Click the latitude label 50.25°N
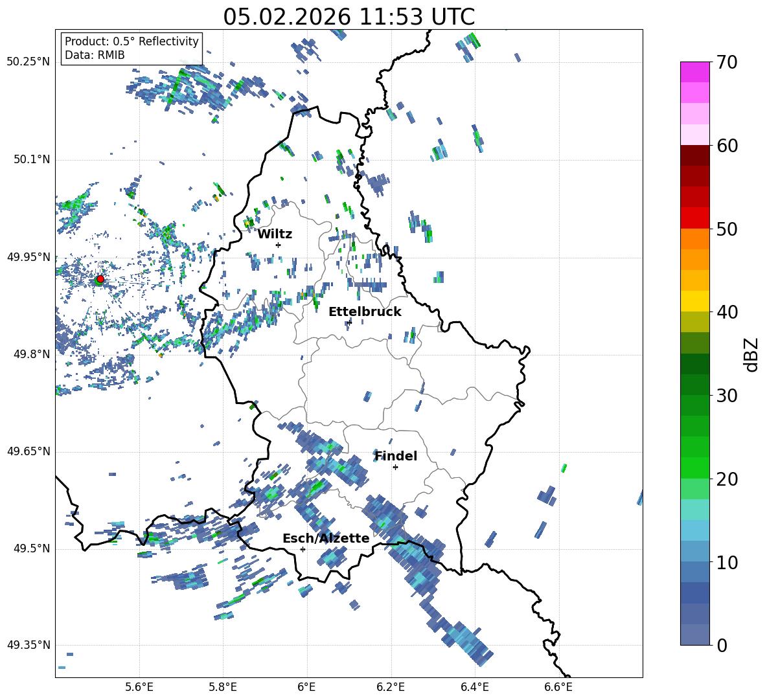 click(x=29, y=62)
